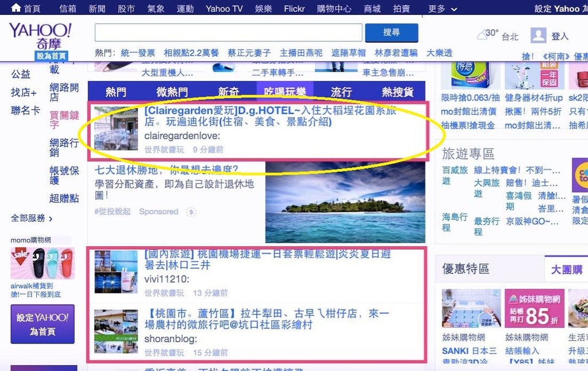Select the 流行 content tab
The height and width of the screenshot is (371, 588).
tap(341, 91)
